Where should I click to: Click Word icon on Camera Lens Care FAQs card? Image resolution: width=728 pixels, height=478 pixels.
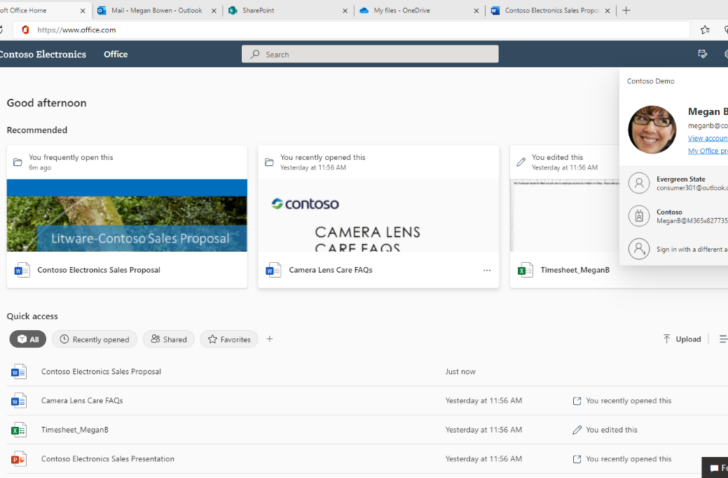coord(273,270)
